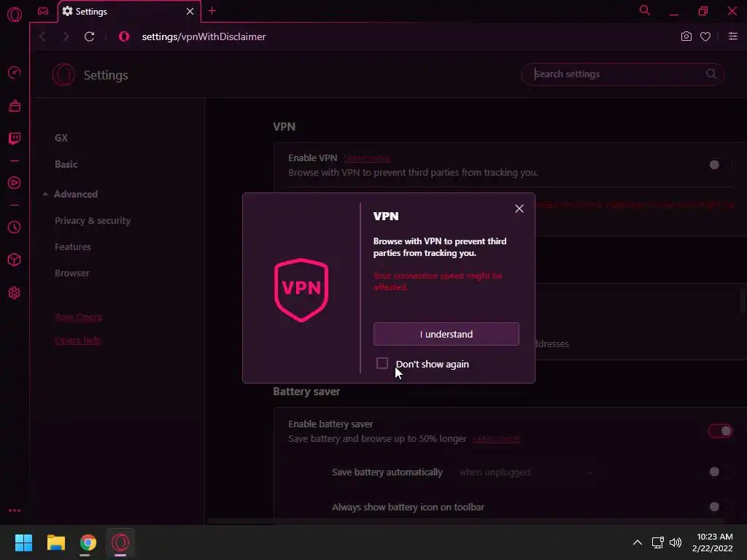Open a new tab with plus icon

tap(212, 11)
